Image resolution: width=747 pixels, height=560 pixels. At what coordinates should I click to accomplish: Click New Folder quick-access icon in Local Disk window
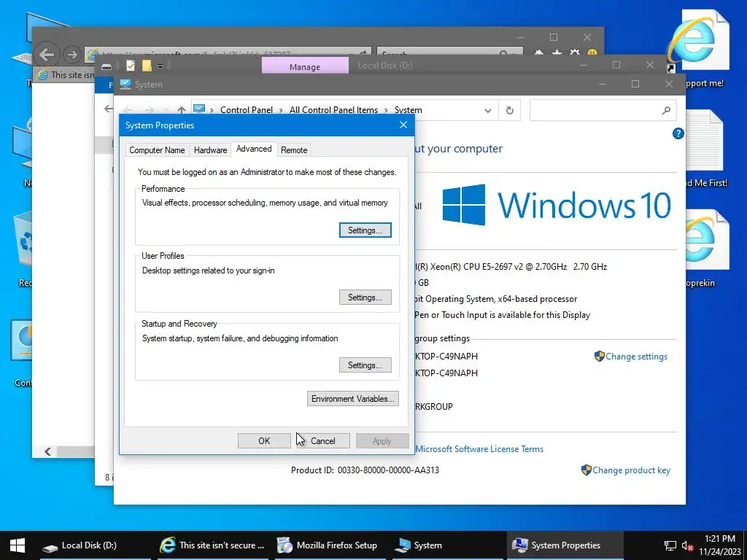146,66
